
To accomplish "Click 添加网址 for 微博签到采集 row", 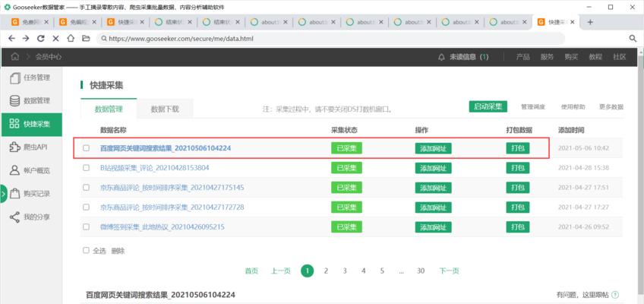I will coord(434,227).
